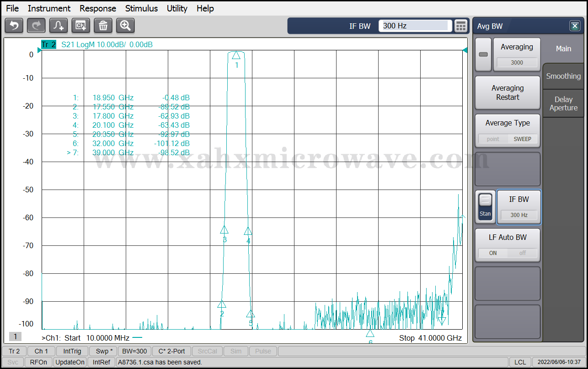Click marker 1 at the passband peak
588x369 pixels.
click(236, 55)
